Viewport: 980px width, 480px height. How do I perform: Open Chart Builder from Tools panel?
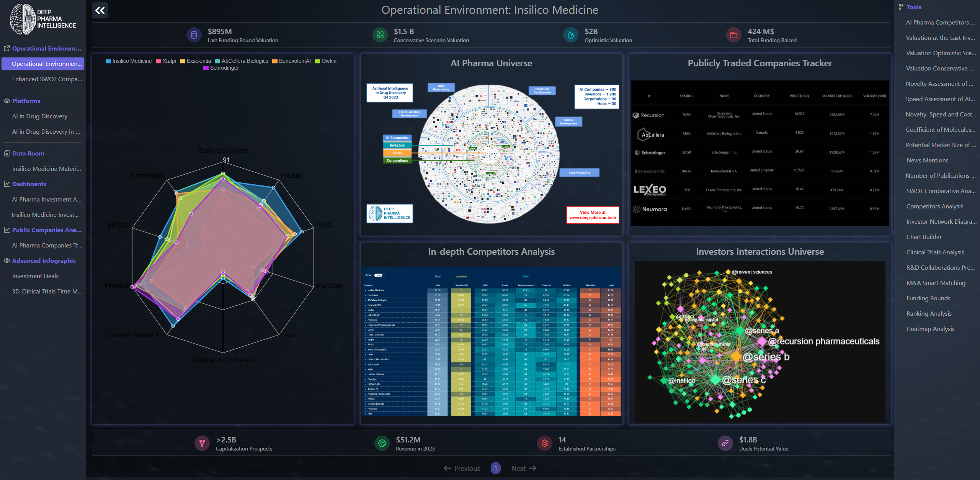[x=924, y=237]
